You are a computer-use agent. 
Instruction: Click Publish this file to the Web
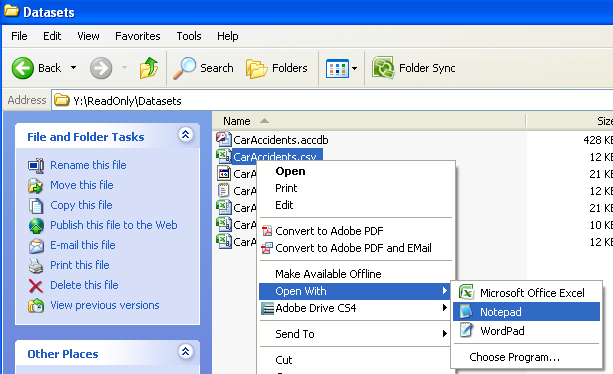coord(114,225)
